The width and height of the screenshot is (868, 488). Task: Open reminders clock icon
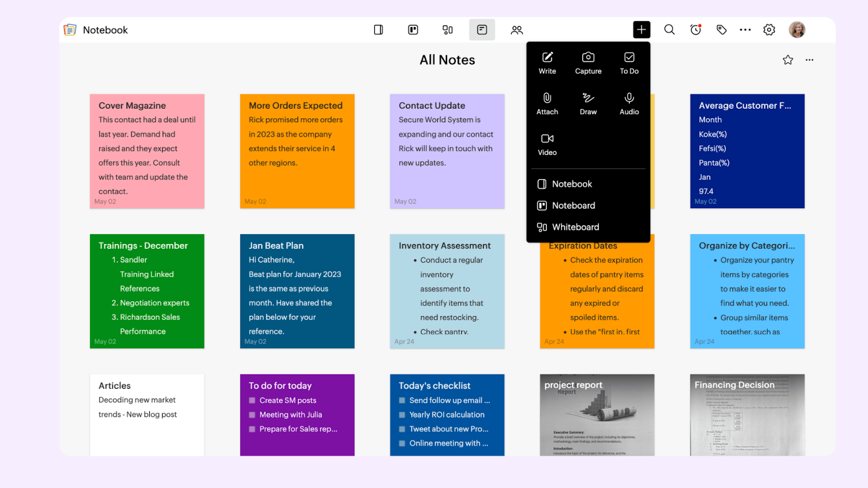695,30
